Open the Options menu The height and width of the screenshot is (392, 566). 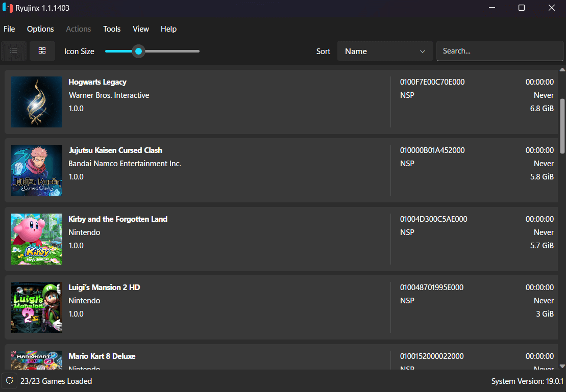point(40,29)
